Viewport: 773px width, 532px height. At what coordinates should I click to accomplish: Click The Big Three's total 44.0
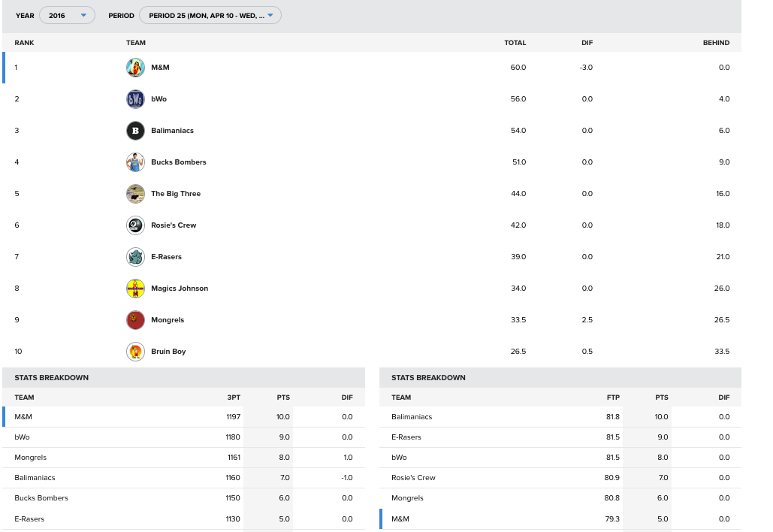click(518, 194)
